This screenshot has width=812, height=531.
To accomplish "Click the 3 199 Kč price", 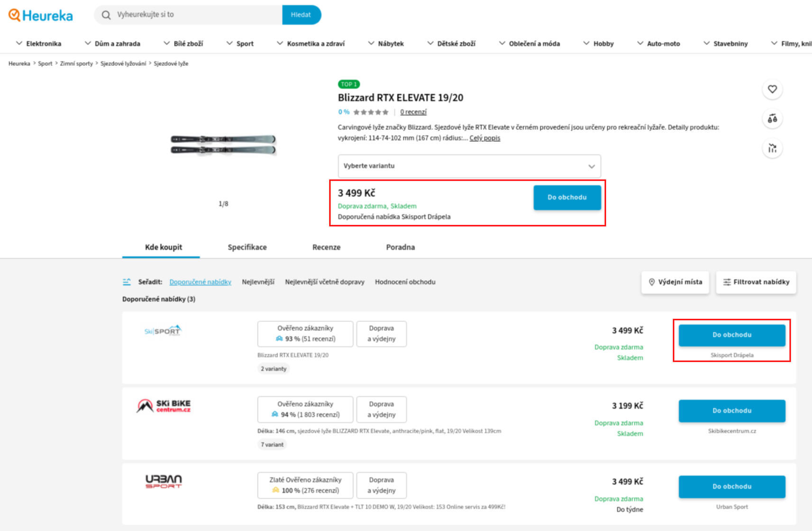I will coord(627,406).
